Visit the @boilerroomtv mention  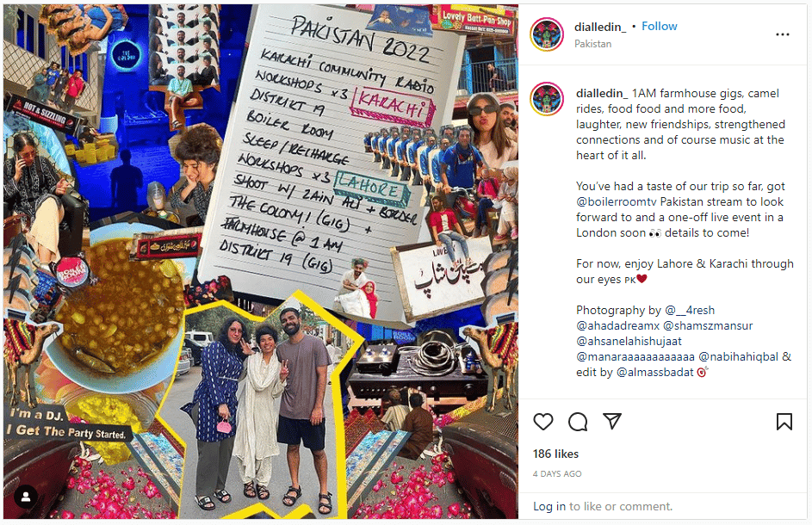point(617,202)
